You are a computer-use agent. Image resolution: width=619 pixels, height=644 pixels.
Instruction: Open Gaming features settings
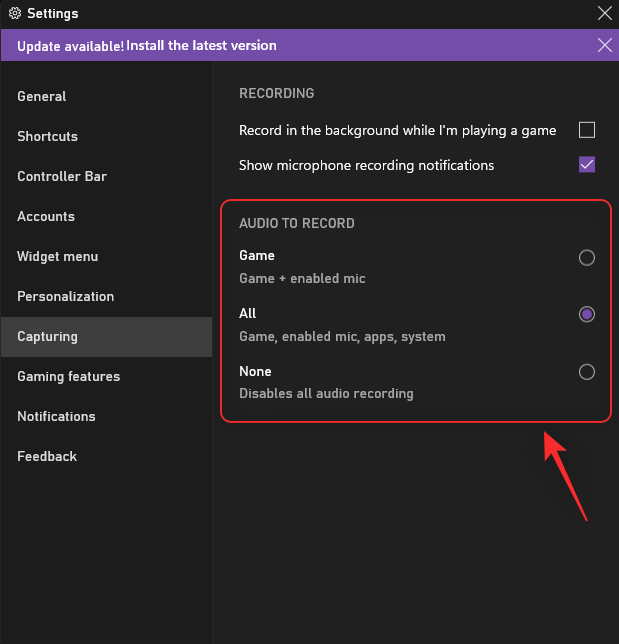click(x=68, y=377)
